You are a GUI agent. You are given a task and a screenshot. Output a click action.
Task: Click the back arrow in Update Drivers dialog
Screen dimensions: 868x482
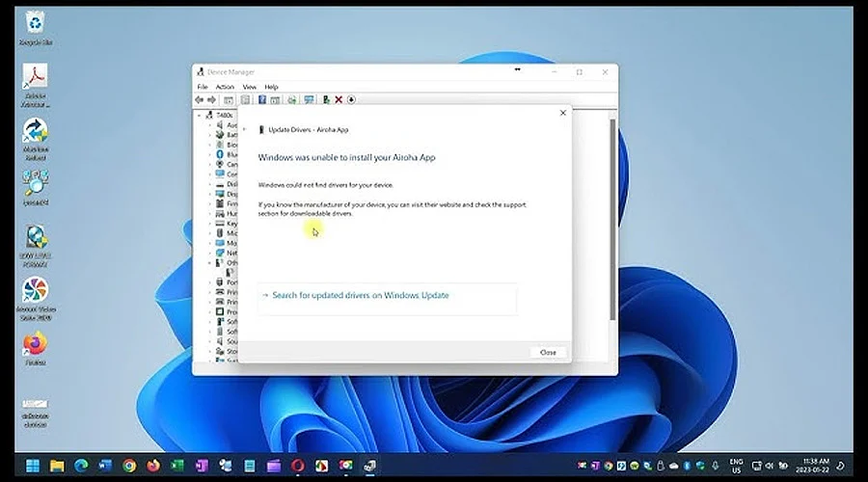(244, 129)
